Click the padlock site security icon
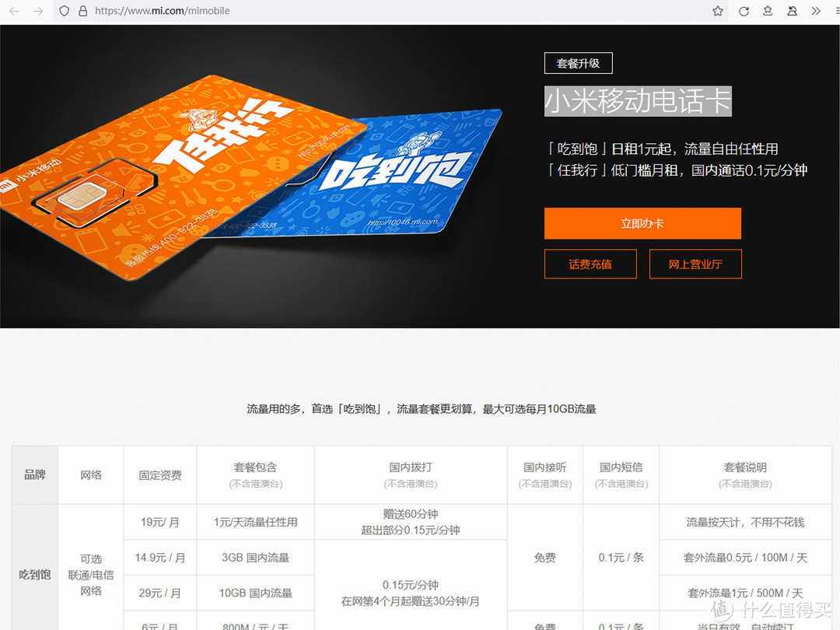Viewport: 840px width, 630px height. [82, 11]
